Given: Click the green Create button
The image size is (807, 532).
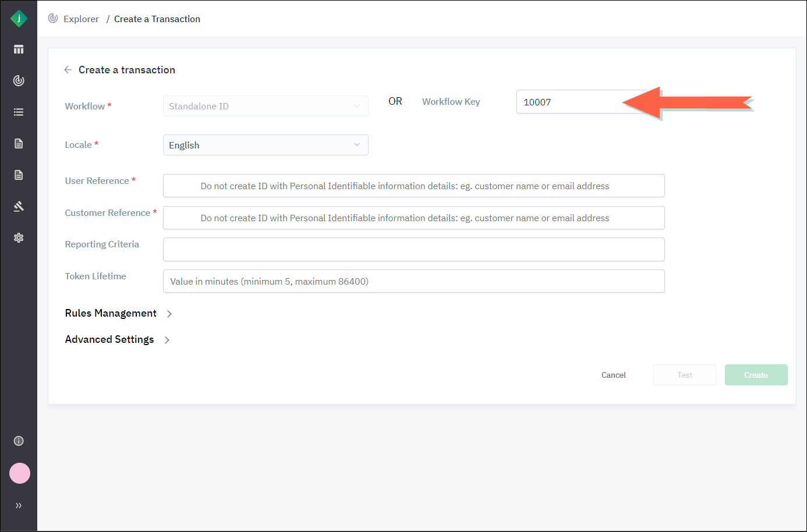Looking at the screenshot, I should pyautogui.click(x=756, y=375).
